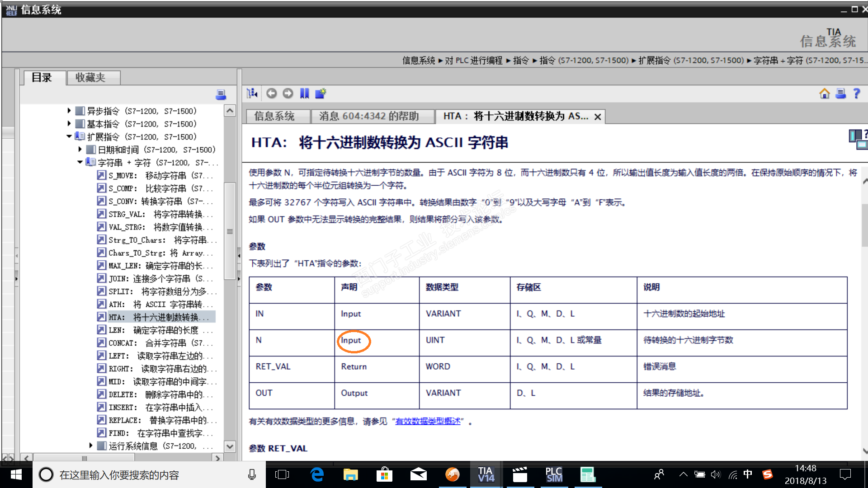Go back to previous help page
868x488 pixels.
[271, 94]
